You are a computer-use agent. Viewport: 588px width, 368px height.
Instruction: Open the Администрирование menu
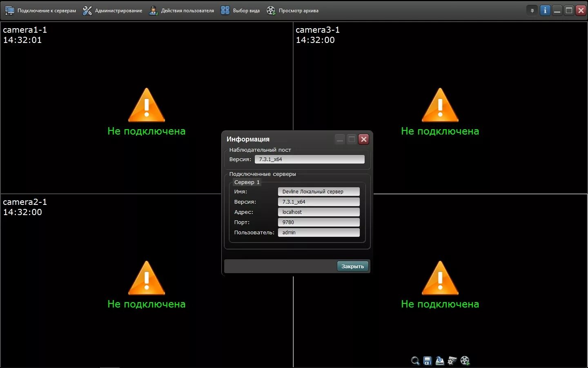(112, 11)
